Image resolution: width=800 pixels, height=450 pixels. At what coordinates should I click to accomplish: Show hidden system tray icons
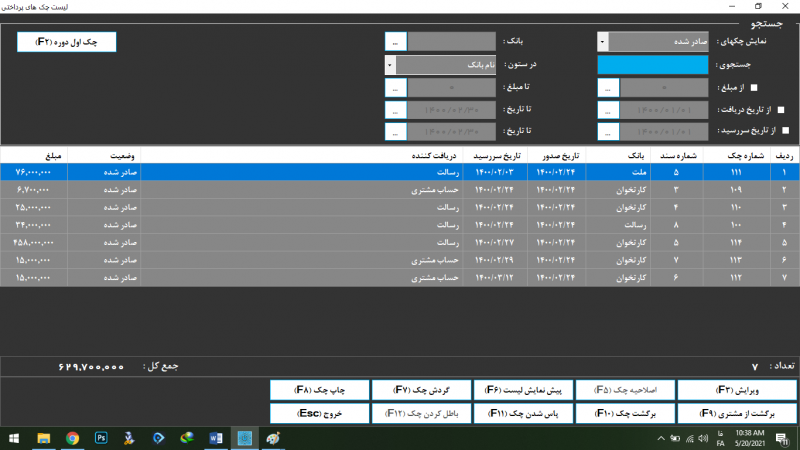click(661, 438)
